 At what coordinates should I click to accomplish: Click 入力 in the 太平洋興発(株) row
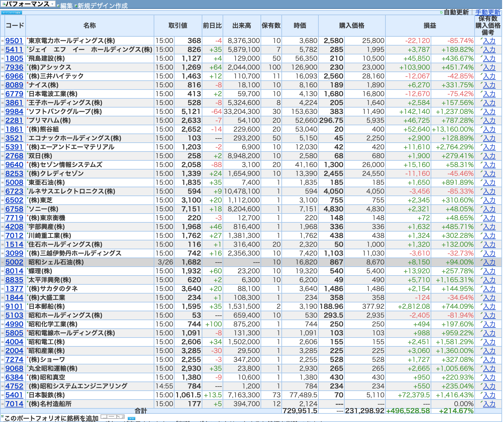[489, 280]
